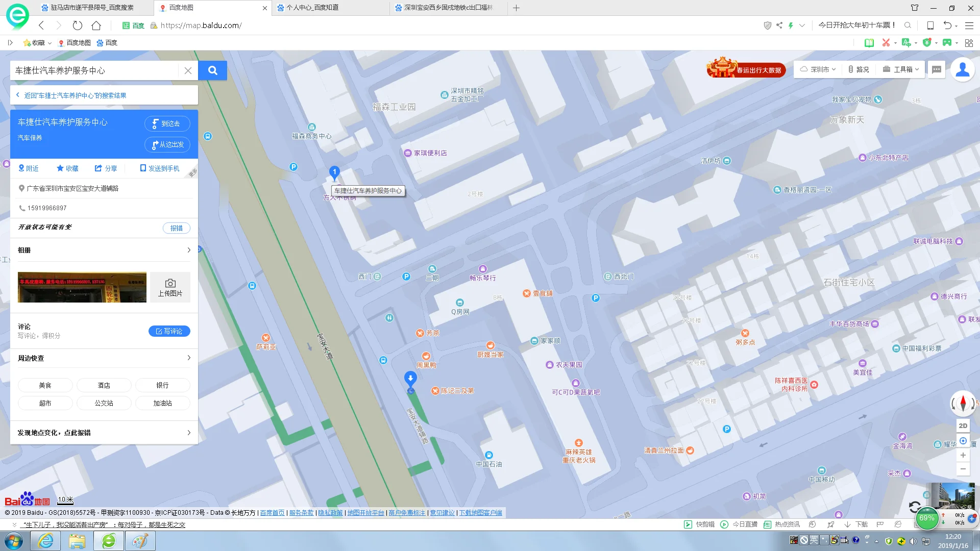This screenshot has width=980, height=551.
Task: Click the map compass control
Action: (x=963, y=403)
